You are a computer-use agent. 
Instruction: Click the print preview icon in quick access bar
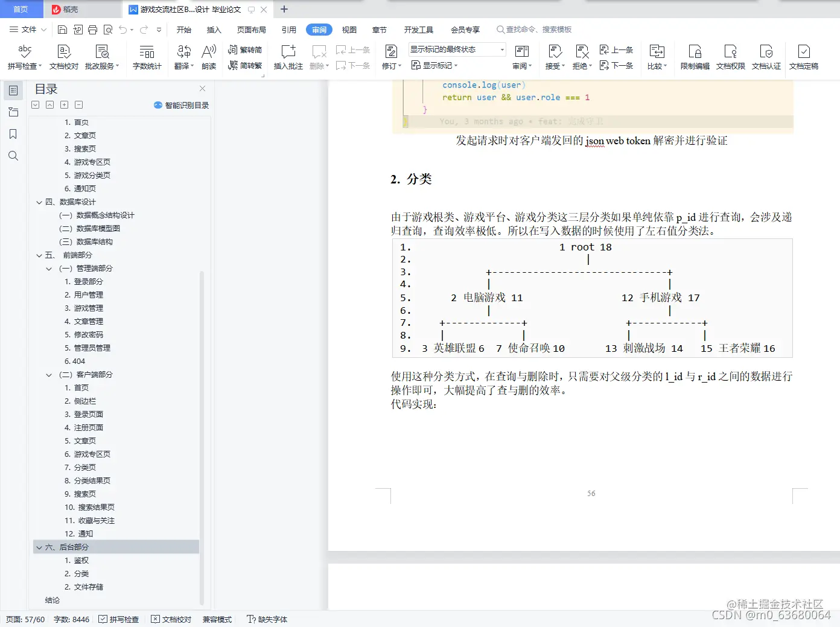coord(108,30)
